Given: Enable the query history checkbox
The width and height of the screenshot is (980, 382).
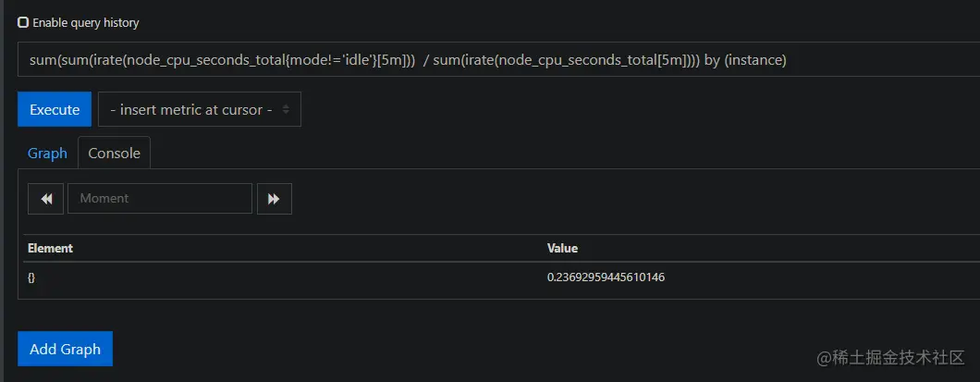Looking at the screenshot, I should coord(23,22).
